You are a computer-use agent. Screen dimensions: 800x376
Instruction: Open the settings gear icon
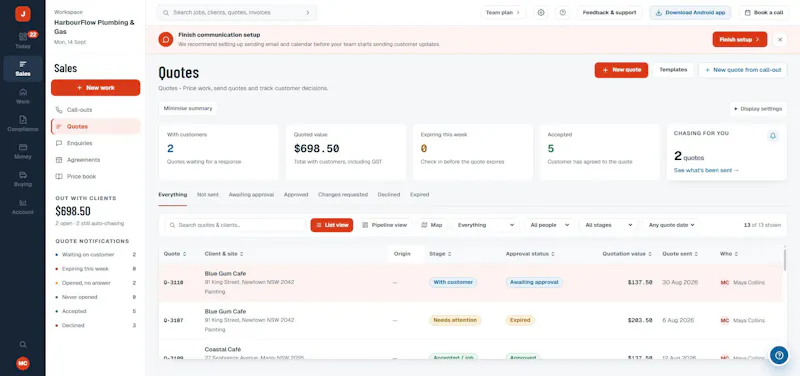tap(541, 13)
